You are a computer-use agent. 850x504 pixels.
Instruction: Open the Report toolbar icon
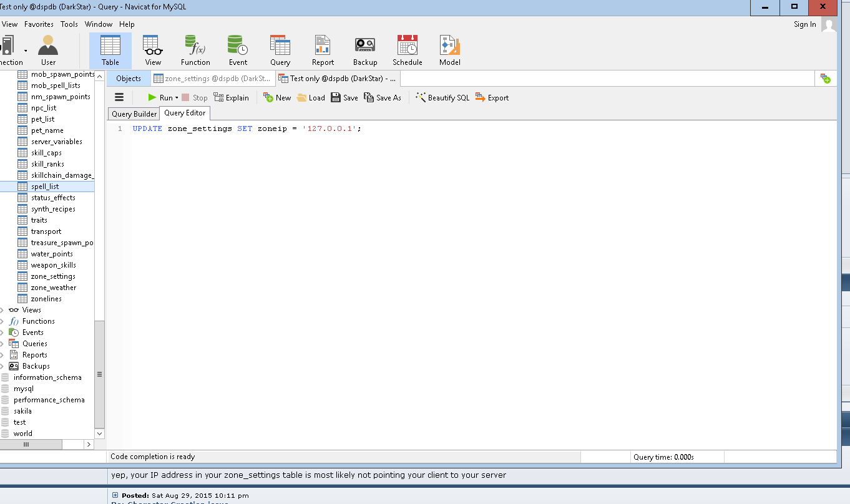[323, 51]
